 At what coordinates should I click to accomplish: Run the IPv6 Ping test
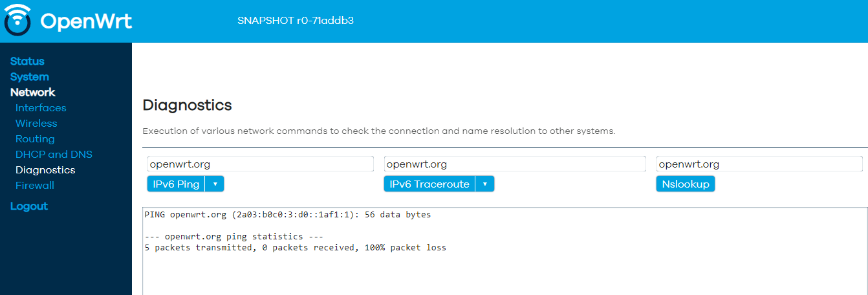click(176, 184)
